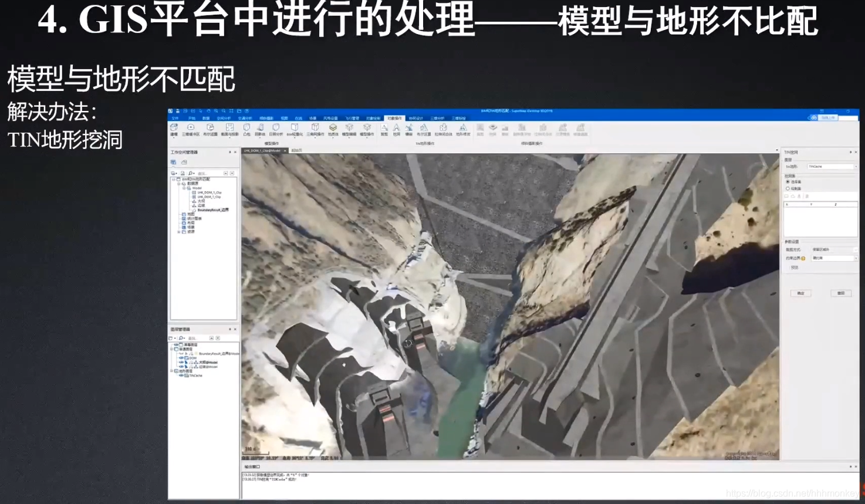Close the TIN挖洞 side panel

pos(856,152)
